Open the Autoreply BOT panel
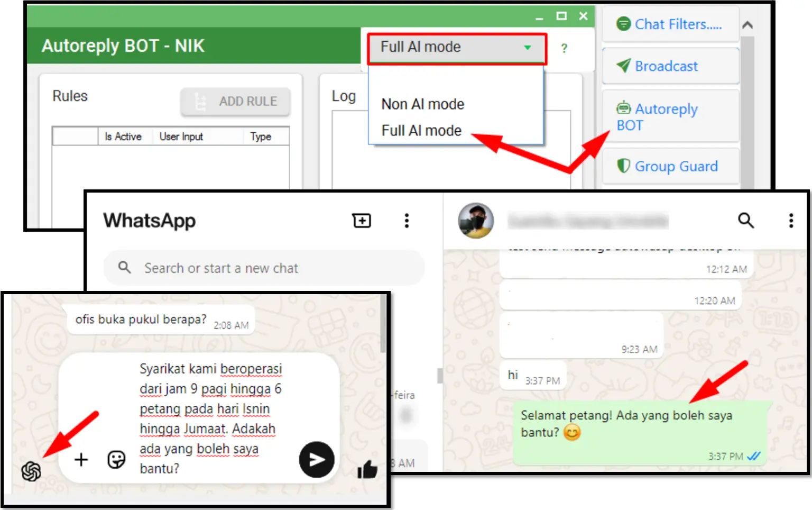Viewport: 812px width, 510px height. click(x=670, y=116)
